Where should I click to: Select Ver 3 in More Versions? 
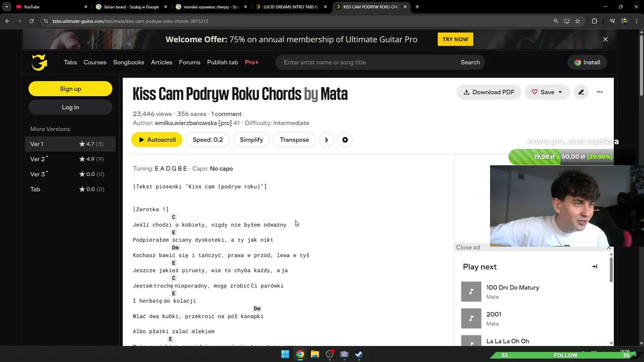70,174
